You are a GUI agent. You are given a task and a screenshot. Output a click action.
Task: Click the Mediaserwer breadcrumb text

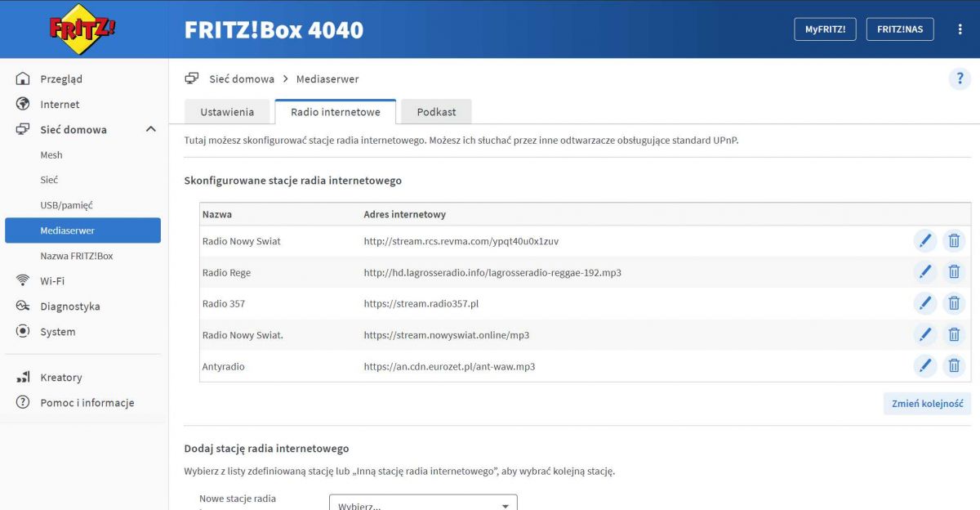327,79
